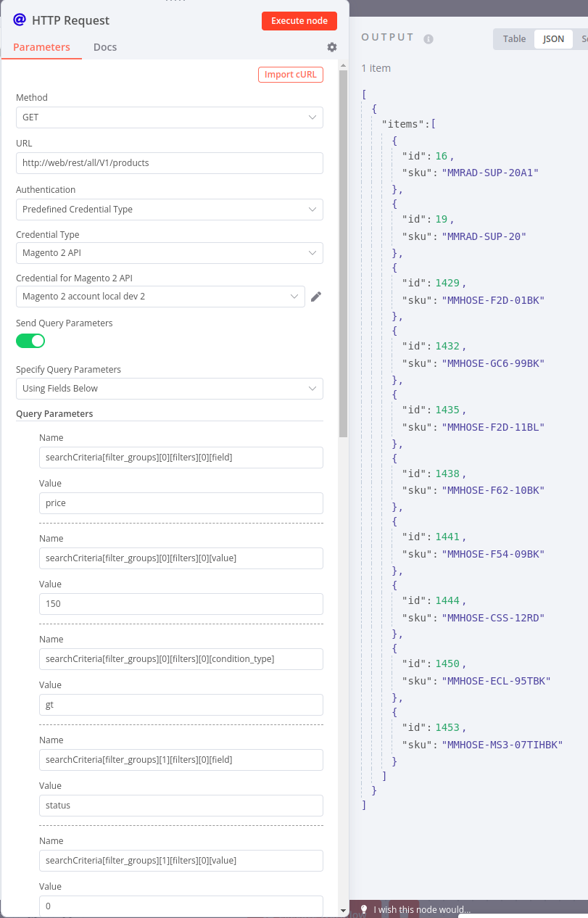Open the Authentication dropdown

coord(169,209)
